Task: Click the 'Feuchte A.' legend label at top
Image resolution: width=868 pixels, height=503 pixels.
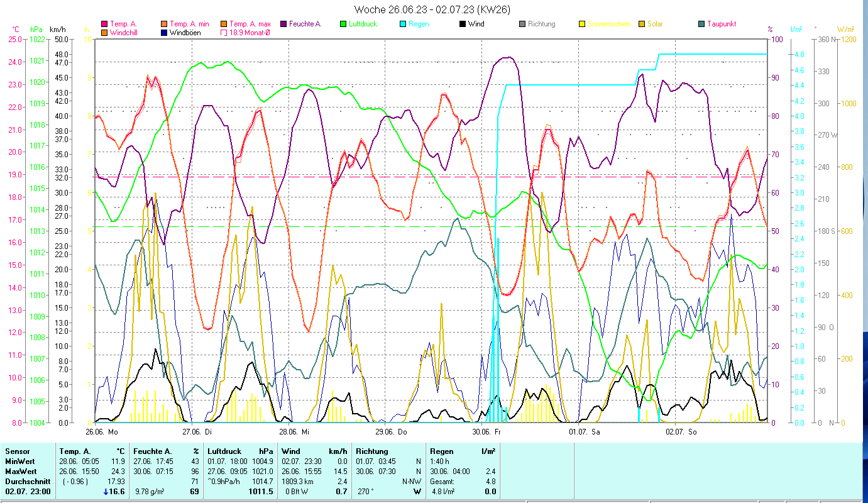Action: click(x=306, y=25)
